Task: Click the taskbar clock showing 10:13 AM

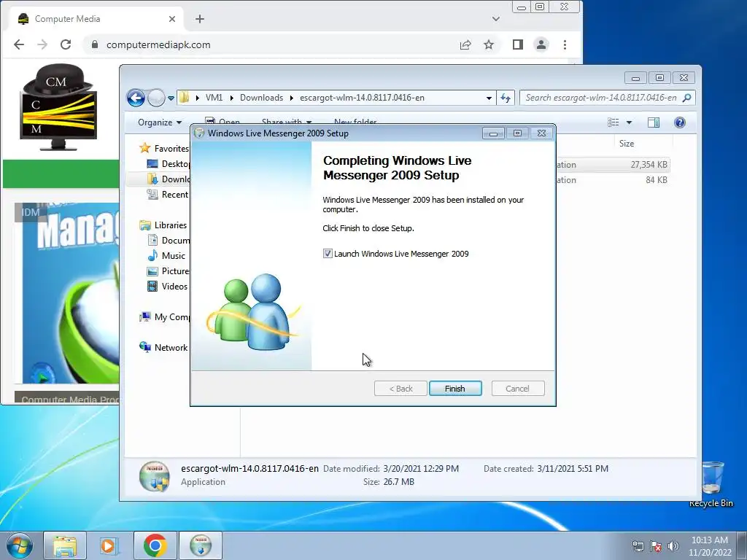Action: [710, 546]
